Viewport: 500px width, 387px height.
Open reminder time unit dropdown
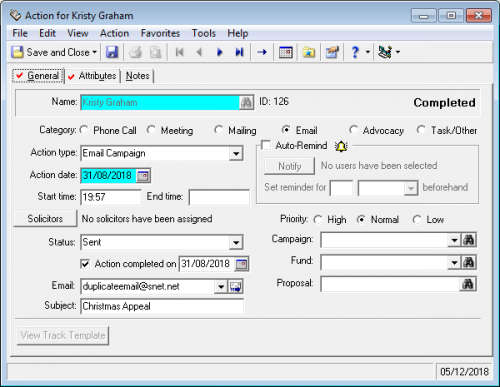click(x=411, y=188)
